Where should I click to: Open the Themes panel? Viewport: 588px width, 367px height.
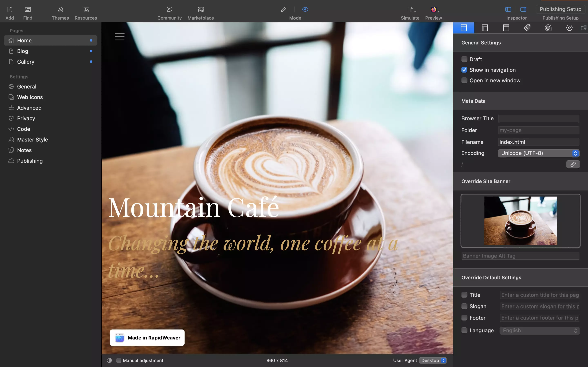coord(60,13)
